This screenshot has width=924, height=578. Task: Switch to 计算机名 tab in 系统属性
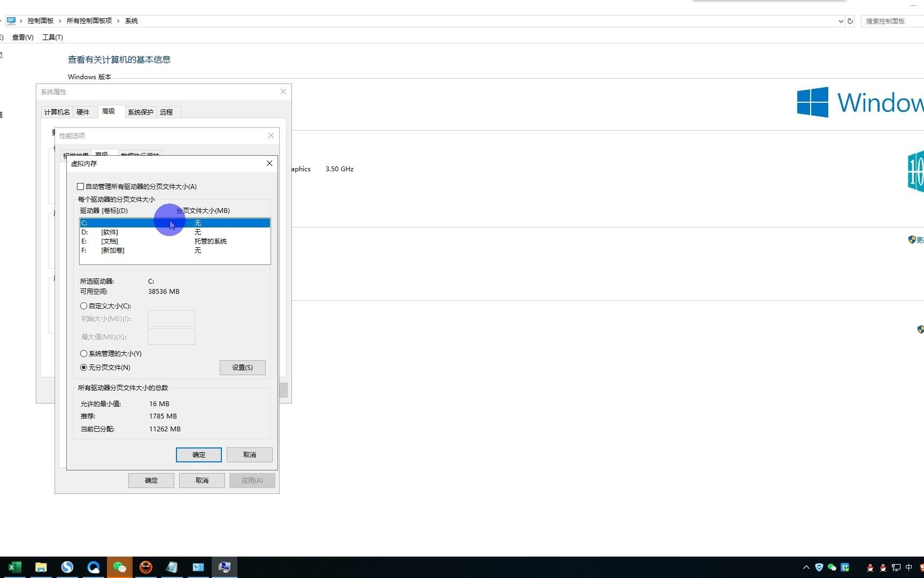click(x=57, y=112)
